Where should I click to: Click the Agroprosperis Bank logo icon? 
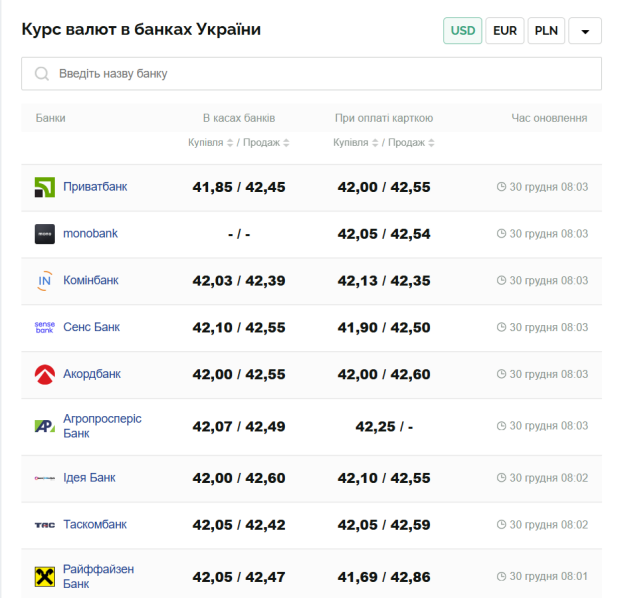coord(45,426)
